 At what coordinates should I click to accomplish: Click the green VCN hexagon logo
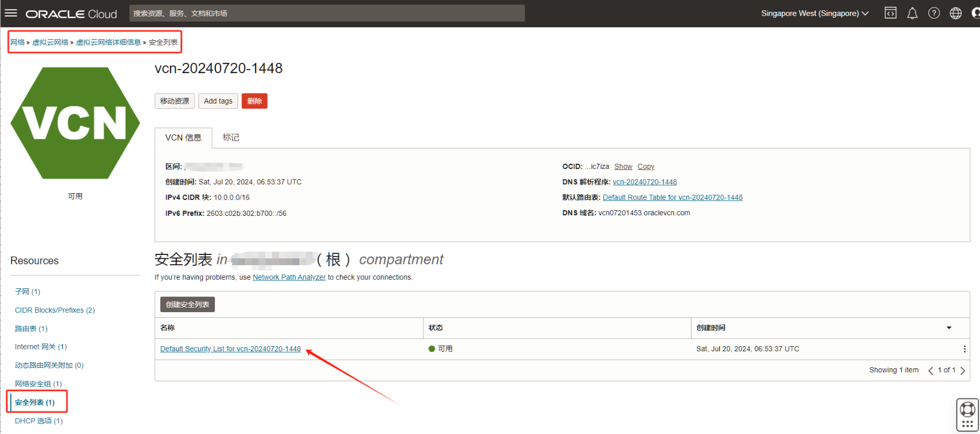click(75, 123)
